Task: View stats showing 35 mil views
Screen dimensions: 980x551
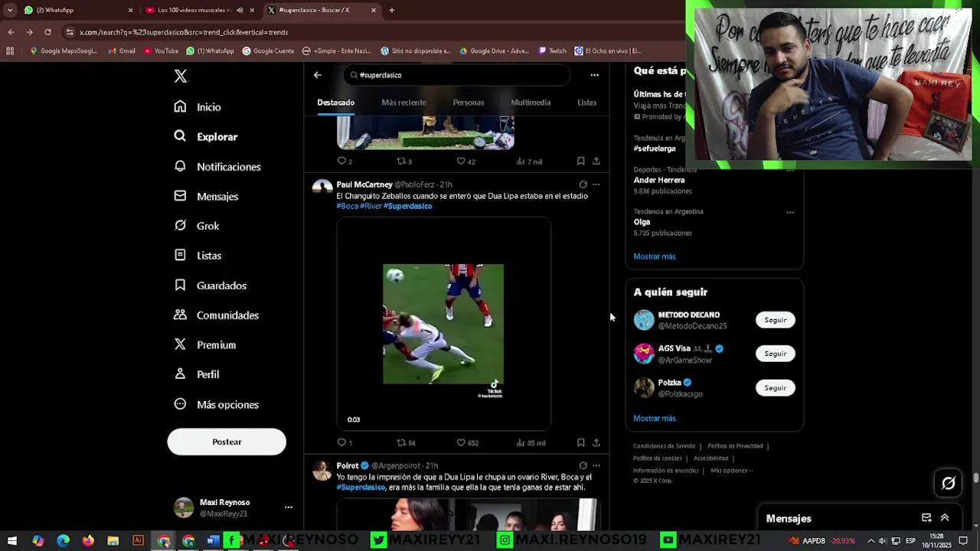Action: [531, 442]
